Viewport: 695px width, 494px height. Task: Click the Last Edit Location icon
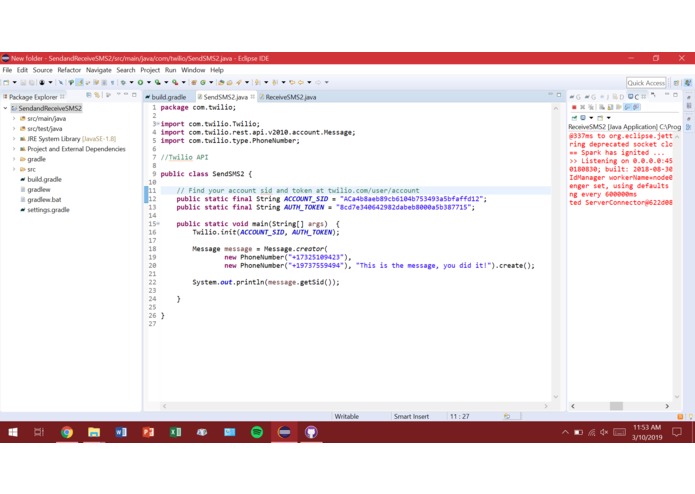click(x=292, y=82)
